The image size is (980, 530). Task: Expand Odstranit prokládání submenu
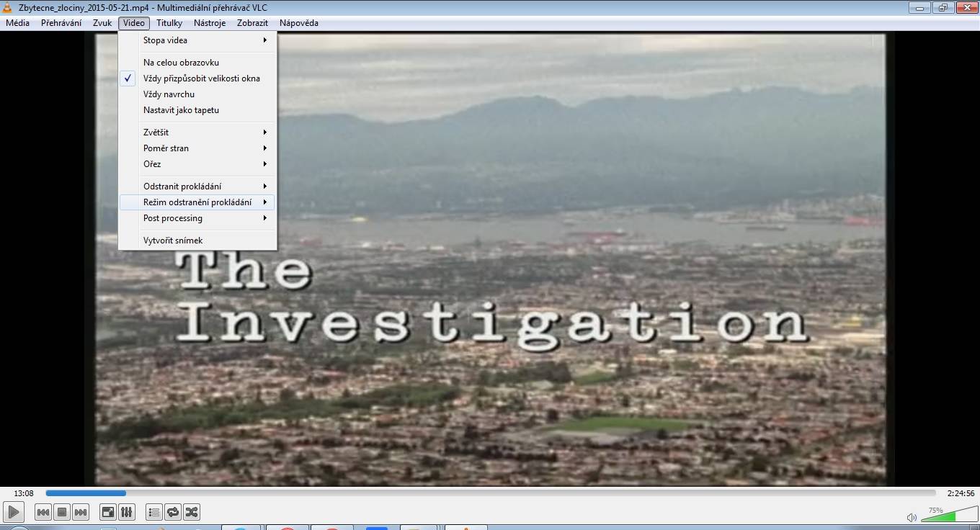(x=197, y=187)
